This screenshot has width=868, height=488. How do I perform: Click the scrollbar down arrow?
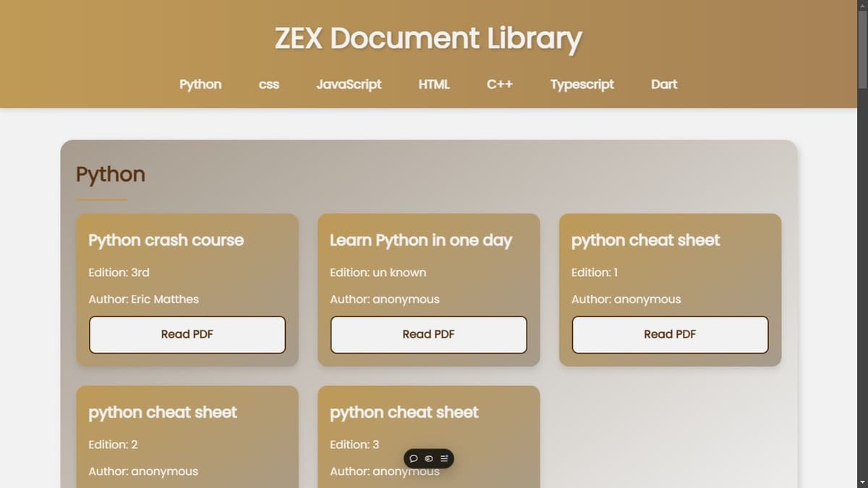point(862,482)
